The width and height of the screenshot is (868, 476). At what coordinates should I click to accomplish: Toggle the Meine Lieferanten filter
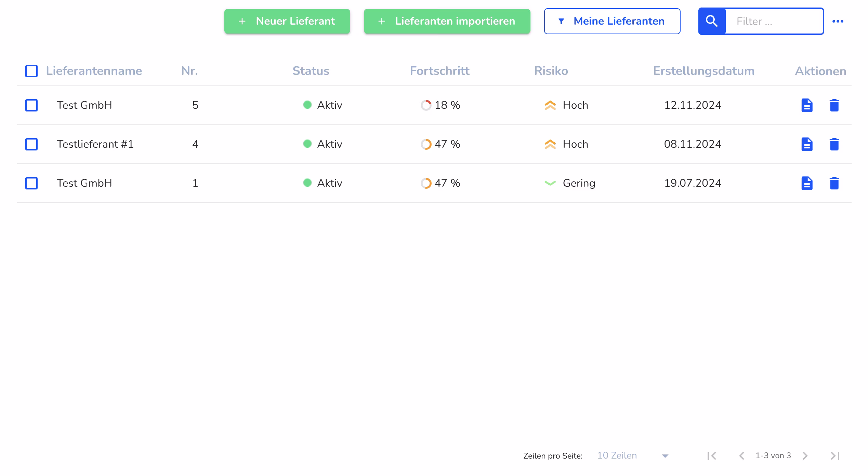612,21
